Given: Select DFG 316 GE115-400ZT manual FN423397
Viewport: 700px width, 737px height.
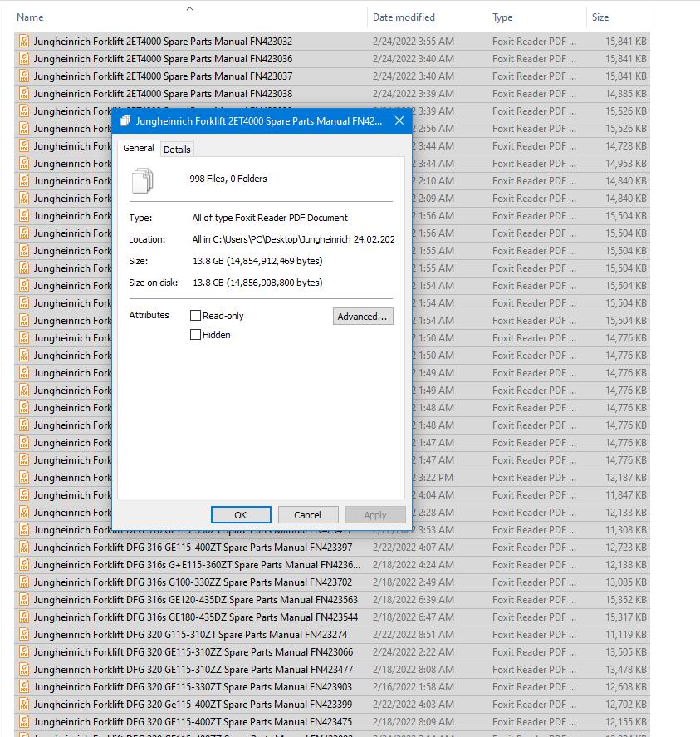Looking at the screenshot, I should 193,547.
